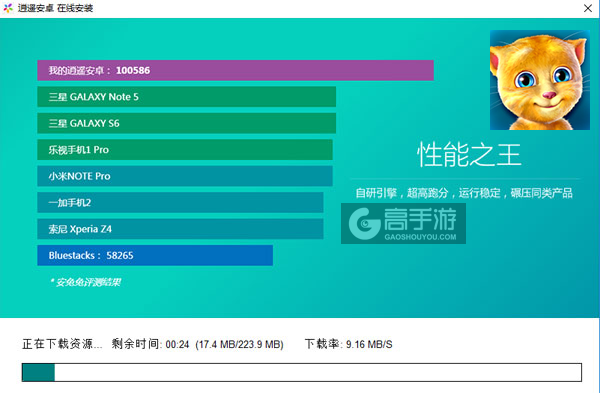The width and height of the screenshot is (600, 393).
Task: Select the 小米NOTE Pro bar
Action: [185, 176]
